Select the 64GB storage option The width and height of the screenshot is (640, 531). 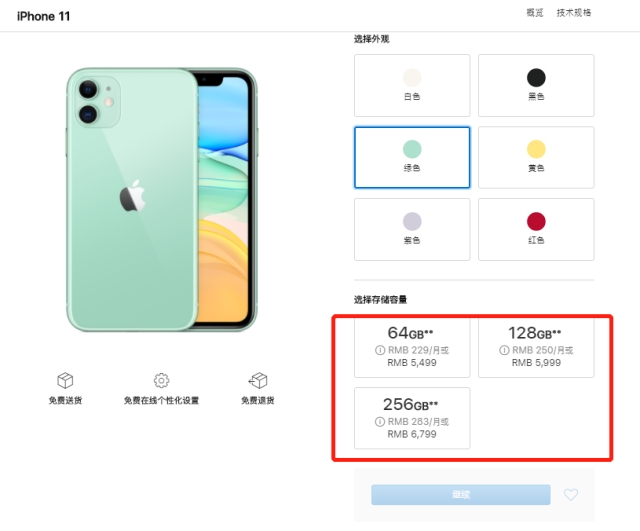coord(412,348)
